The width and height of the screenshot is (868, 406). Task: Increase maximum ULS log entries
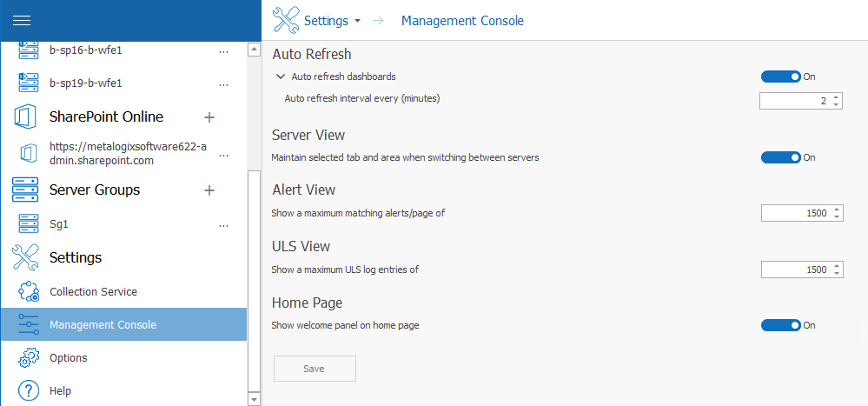click(x=837, y=266)
